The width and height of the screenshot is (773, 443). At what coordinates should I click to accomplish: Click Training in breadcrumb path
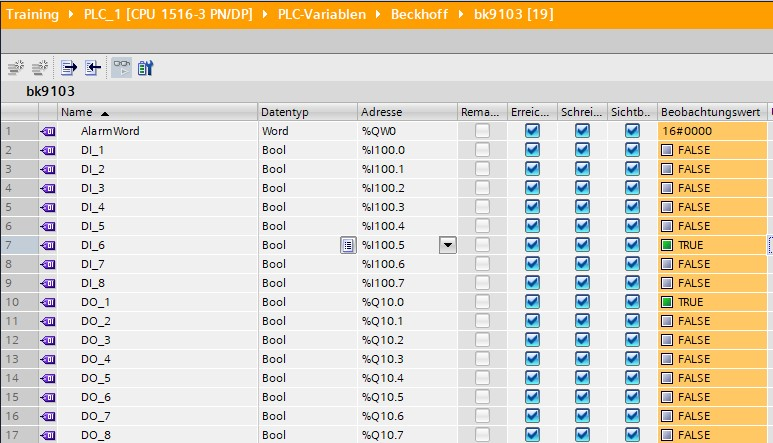pos(33,14)
